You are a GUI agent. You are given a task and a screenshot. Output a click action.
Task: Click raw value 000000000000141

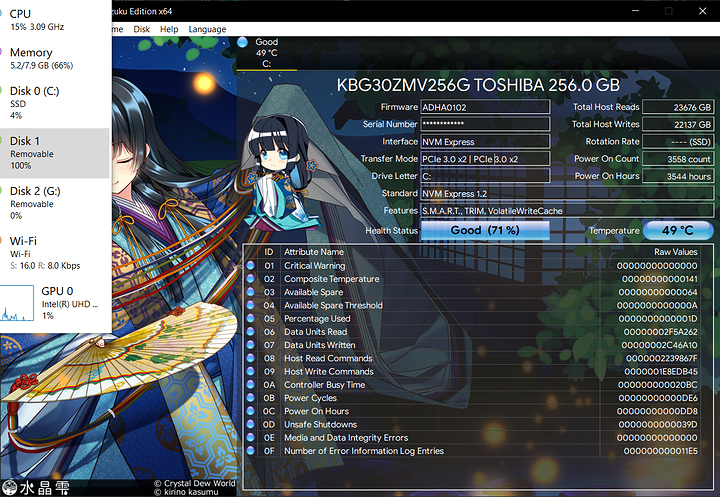pyautogui.click(x=659, y=279)
